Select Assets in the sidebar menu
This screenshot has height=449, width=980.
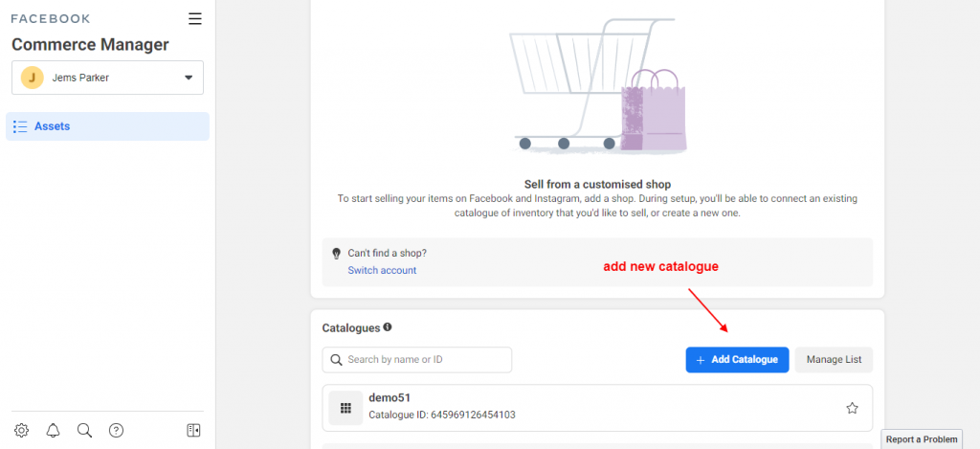click(x=107, y=126)
